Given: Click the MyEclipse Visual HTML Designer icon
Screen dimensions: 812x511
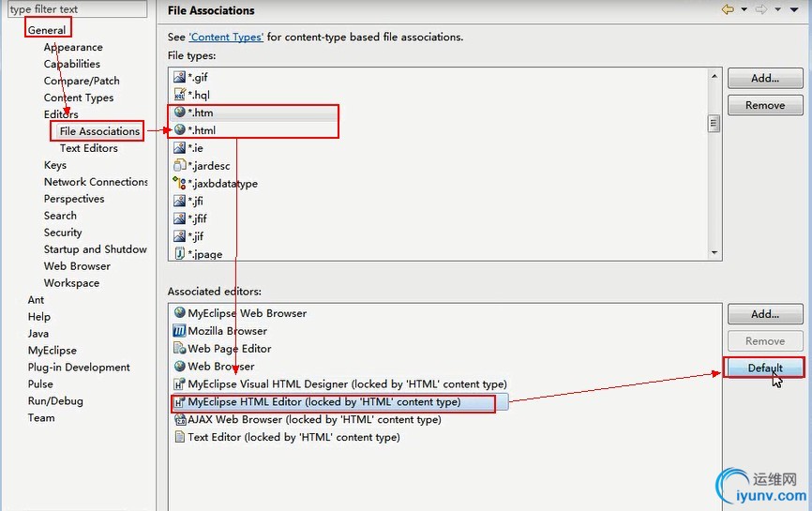Looking at the screenshot, I should pyautogui.click(x=179, y=383).
